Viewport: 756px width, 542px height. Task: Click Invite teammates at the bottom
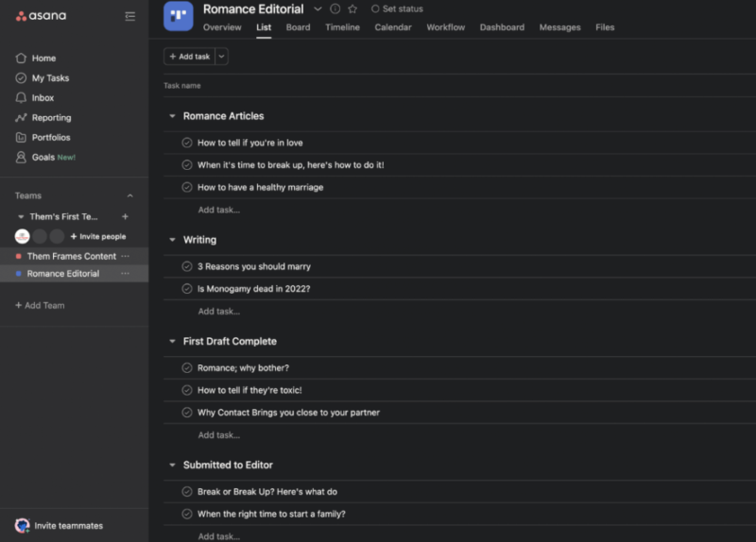click(68, 526)
